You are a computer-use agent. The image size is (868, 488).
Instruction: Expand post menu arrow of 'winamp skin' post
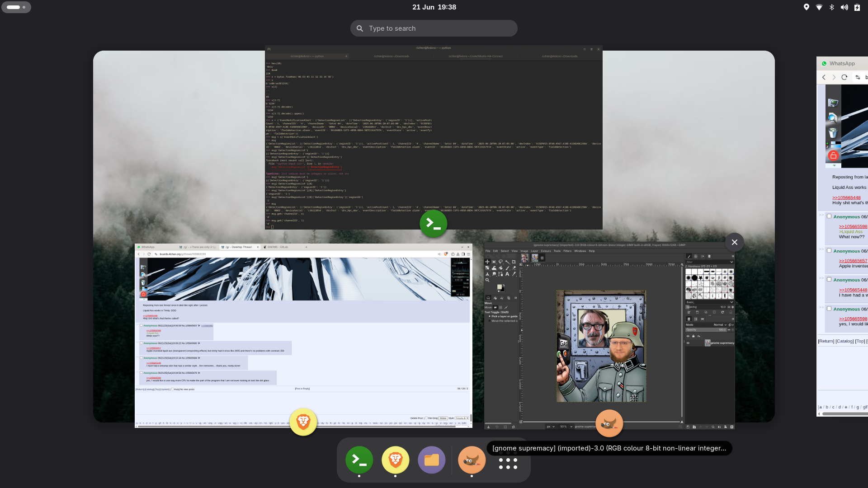(x=199, y=358)
